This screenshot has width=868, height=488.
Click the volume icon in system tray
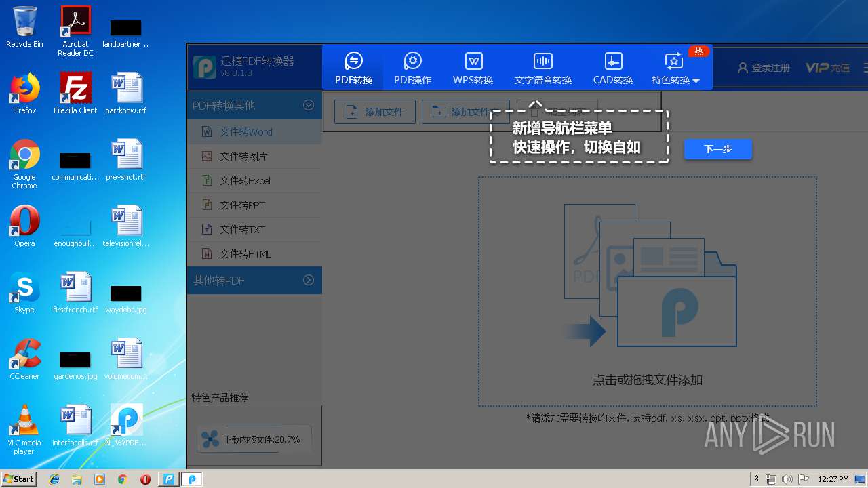(787, 479)
